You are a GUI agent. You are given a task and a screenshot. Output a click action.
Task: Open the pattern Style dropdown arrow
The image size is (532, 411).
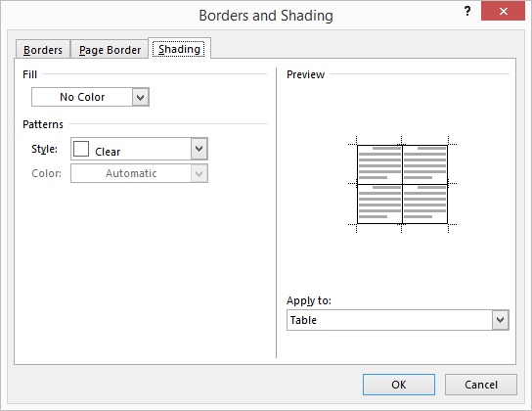coord(199,149)
